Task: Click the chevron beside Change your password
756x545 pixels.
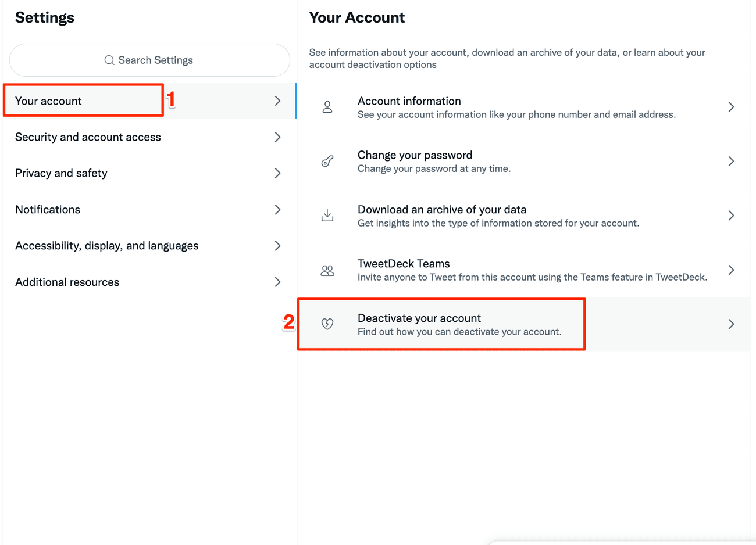Action: click(x=731, y=162)
